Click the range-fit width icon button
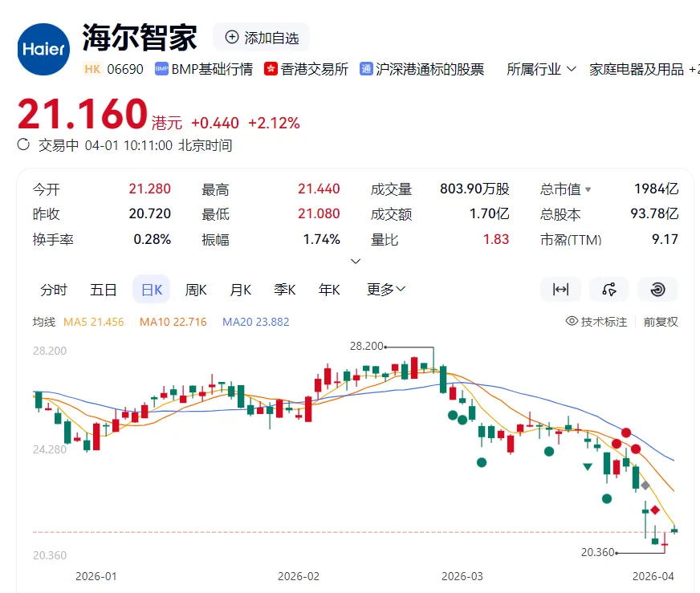The image size is (700, 593). 560,289
